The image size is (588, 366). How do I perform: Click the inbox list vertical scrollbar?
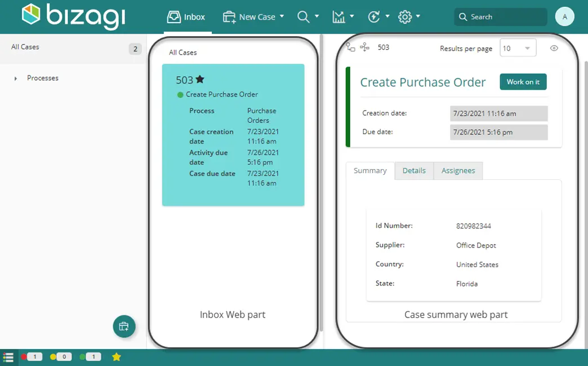click(322, 183)
